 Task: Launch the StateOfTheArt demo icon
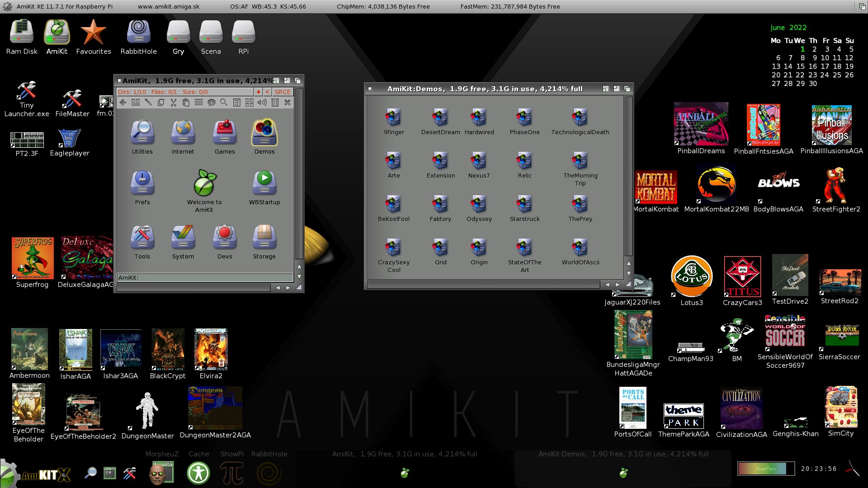(x=524, y=256)
